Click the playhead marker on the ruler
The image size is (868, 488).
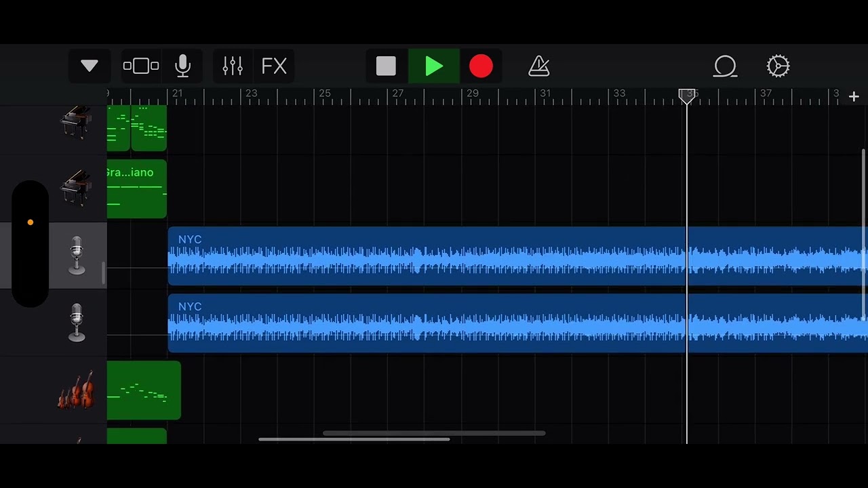(x=687, y=96)
